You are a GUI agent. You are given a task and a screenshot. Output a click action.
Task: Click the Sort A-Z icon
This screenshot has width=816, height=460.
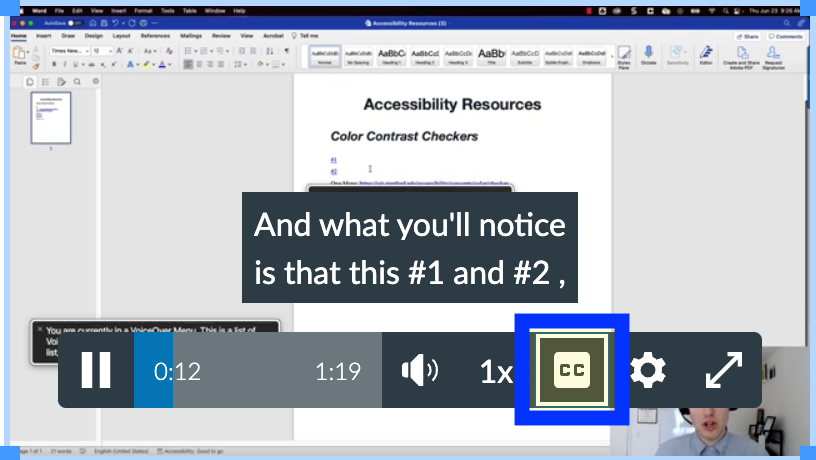[x=270, y=51]
